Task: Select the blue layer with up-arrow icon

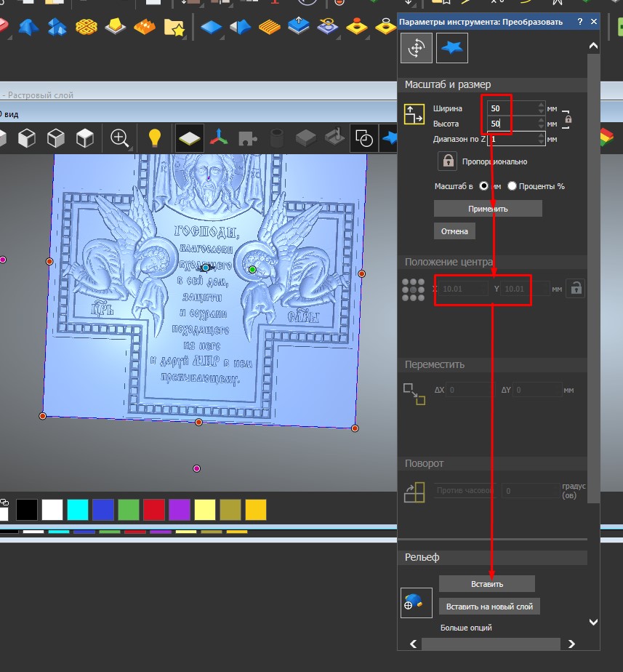Action: [299, 27]
